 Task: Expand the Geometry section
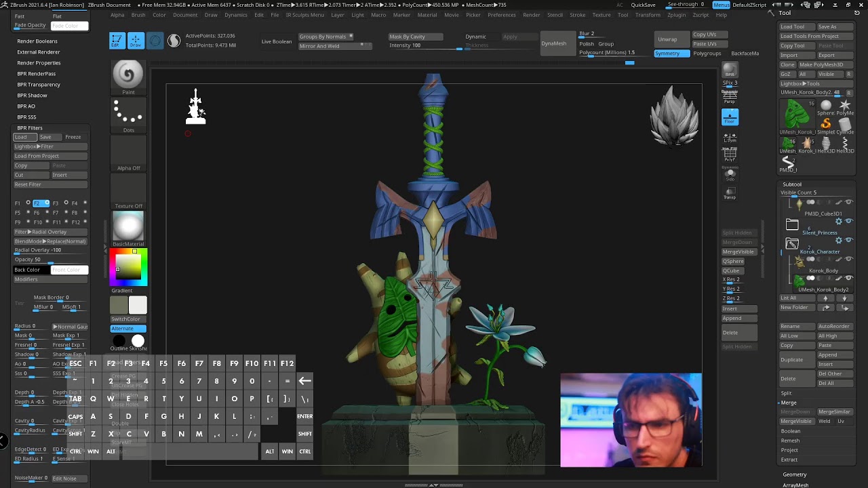795,474
